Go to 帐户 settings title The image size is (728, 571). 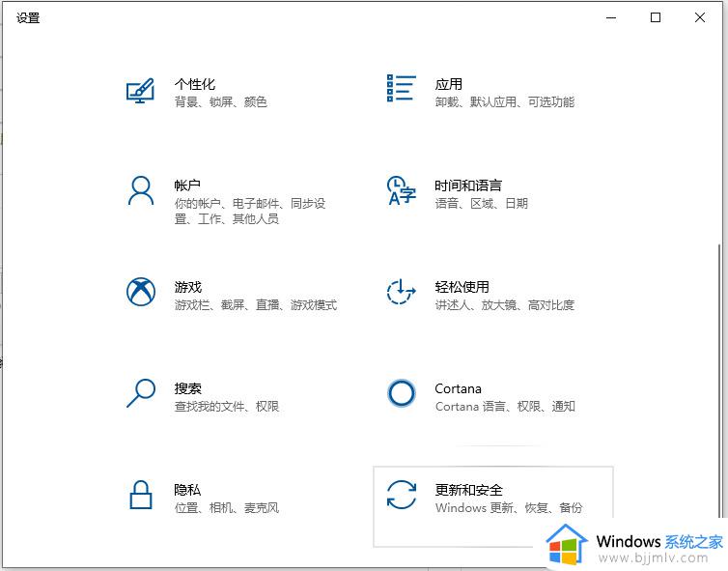click(187, 186)
